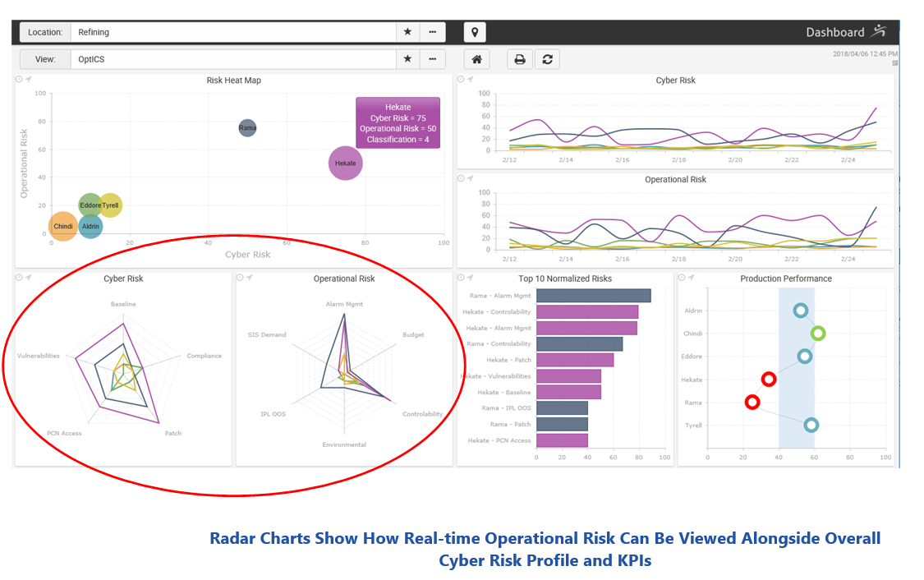Click the Hekate - Controlability bar
The width and height of the screenshot is (924, 580).
point(587,312)
